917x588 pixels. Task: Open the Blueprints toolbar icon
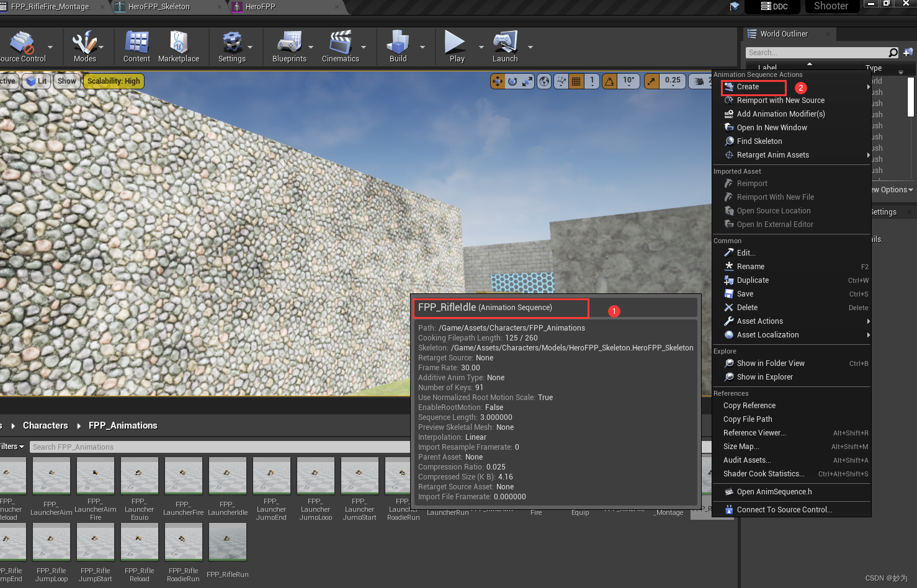click(x=289, y=47)
